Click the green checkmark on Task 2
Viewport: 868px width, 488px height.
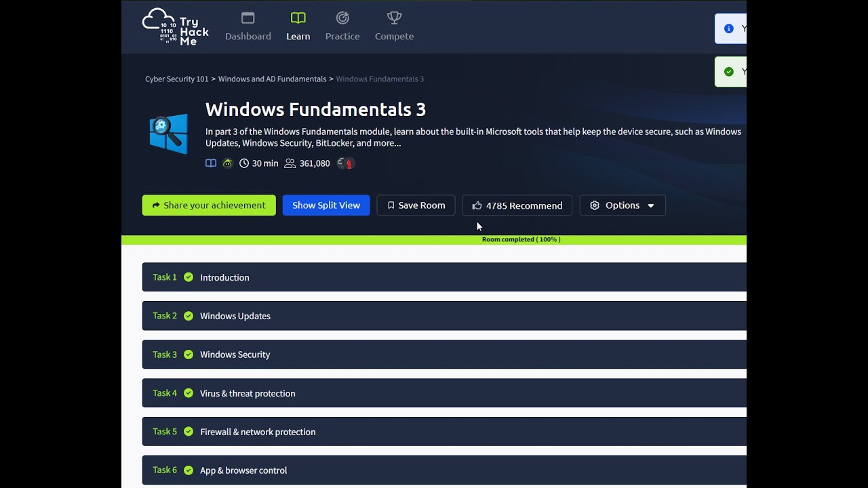pyautogui.click(x=189, y=316)
